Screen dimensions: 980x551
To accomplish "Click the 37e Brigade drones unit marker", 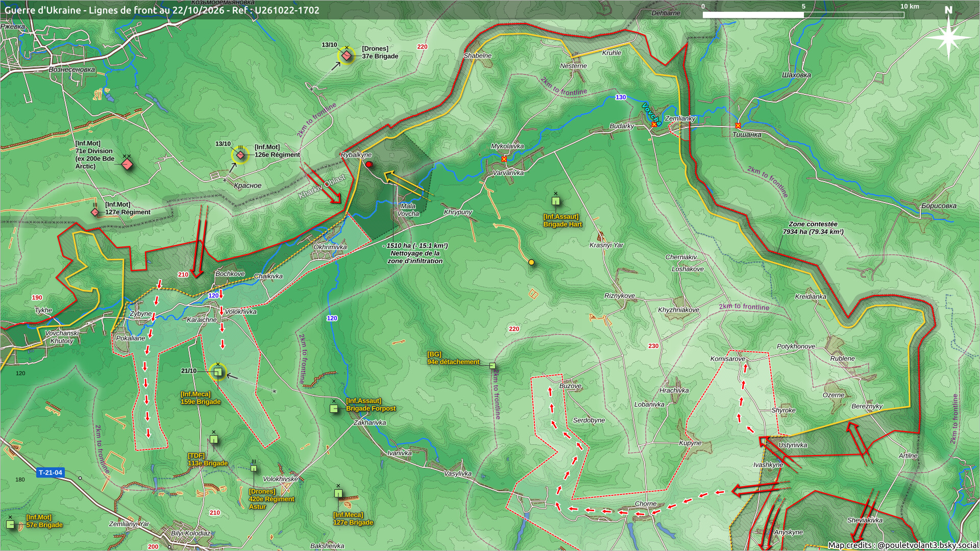I will 347,56.
